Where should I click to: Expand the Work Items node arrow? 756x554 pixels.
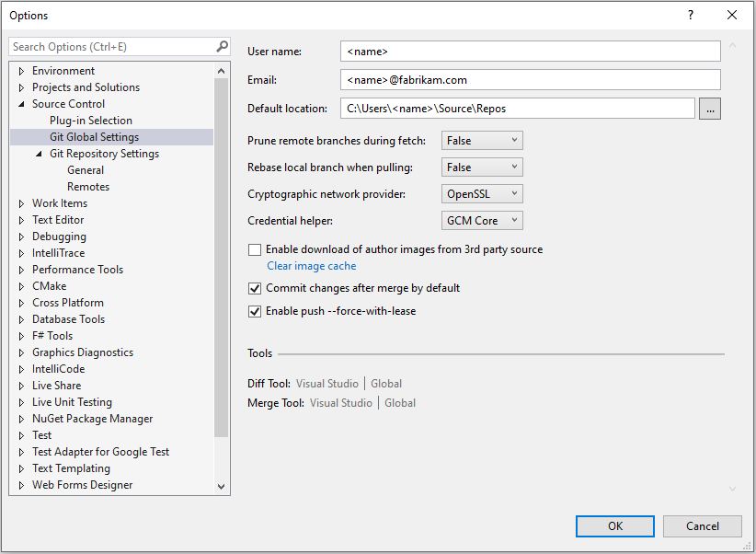(x=21, y=203)
